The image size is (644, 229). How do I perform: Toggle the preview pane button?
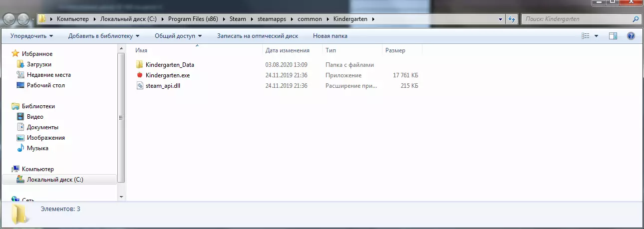[614, 36]
